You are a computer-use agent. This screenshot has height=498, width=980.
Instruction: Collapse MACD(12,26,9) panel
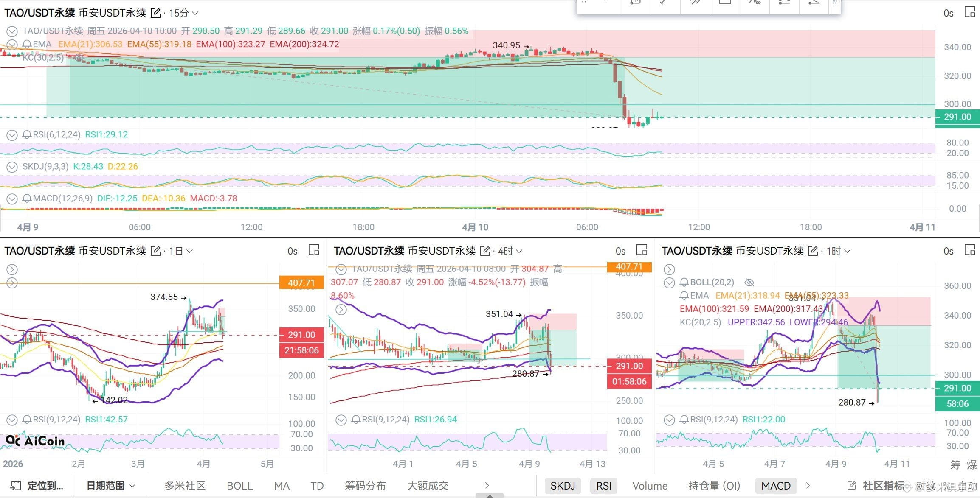tap(12, 199)
